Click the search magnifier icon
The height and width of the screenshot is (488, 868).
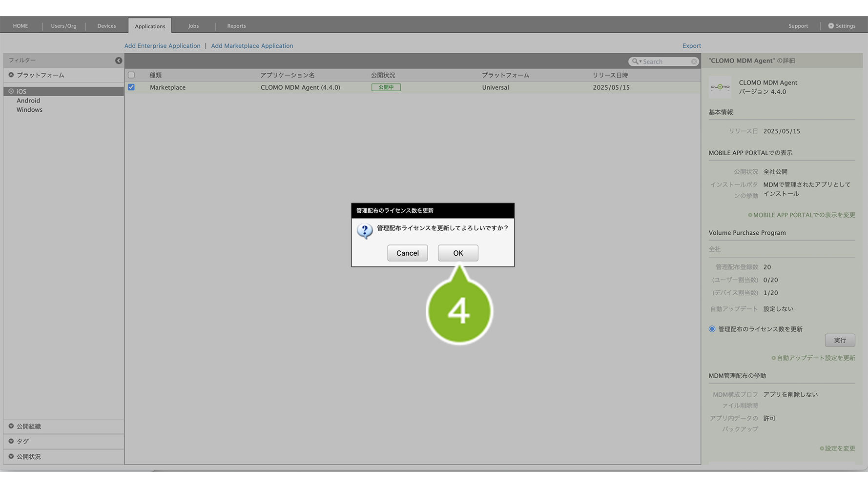[x=635, y=61]
